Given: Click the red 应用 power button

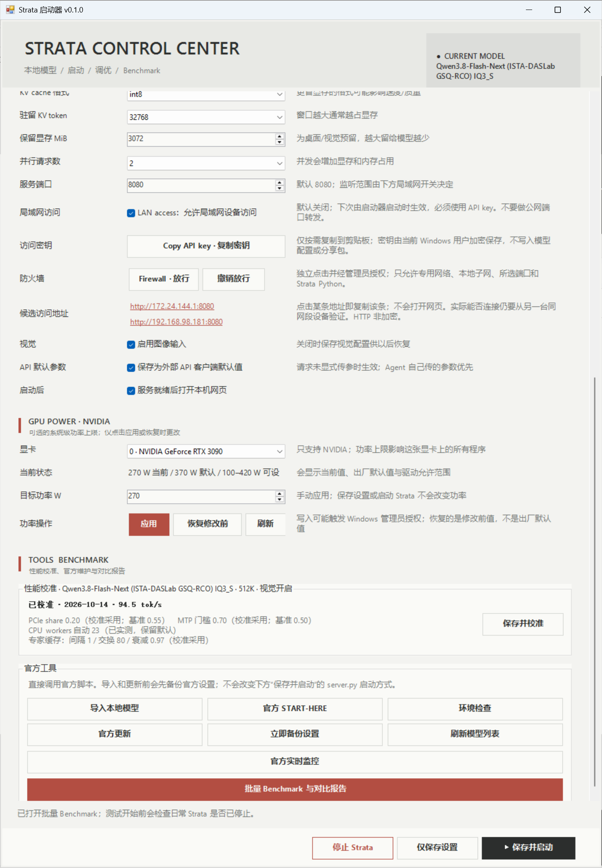Looking at the screenshot, I should (x=149, y=524).
